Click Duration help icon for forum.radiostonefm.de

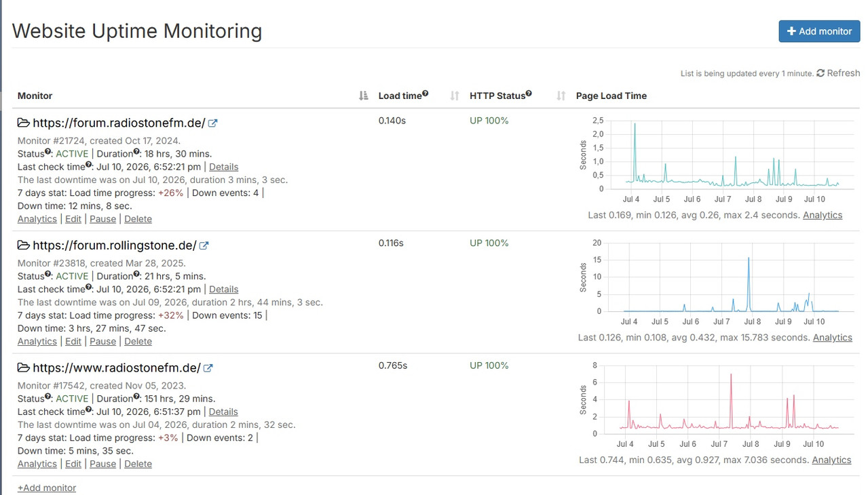[x=136, y=152]
